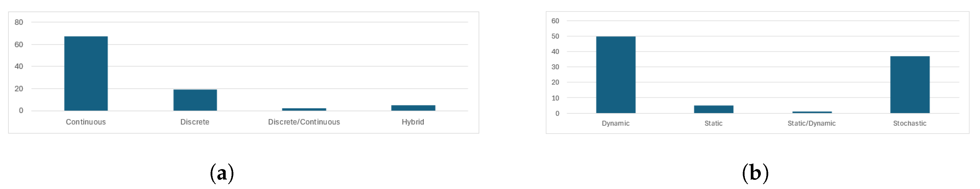Click the 60 value on chart (b) axis
The width and height of the screenshot is (980, 189).
click(555, 21)
